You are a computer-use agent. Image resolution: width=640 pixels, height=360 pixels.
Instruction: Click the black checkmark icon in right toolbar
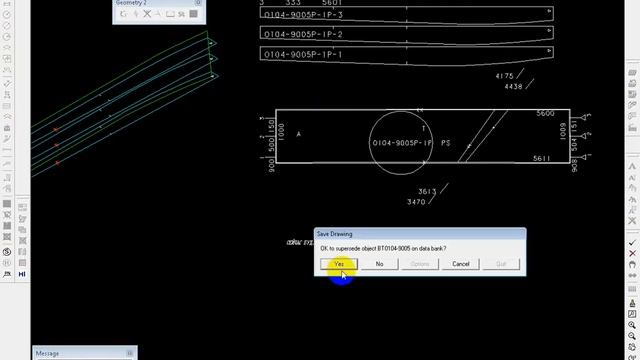tap(632, 243)
